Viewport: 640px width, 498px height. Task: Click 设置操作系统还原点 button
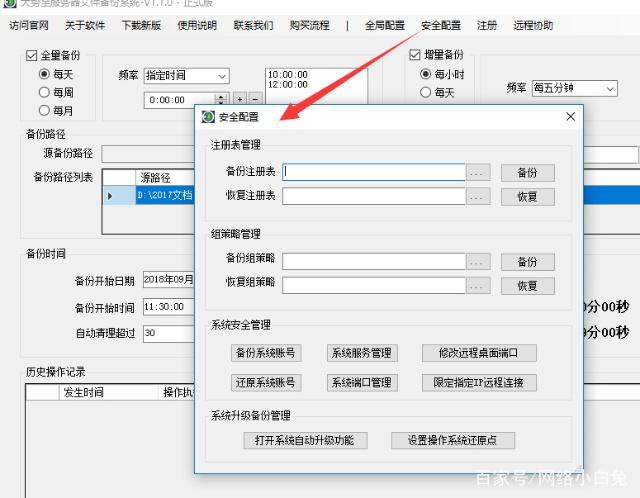(x=453, y=440)
